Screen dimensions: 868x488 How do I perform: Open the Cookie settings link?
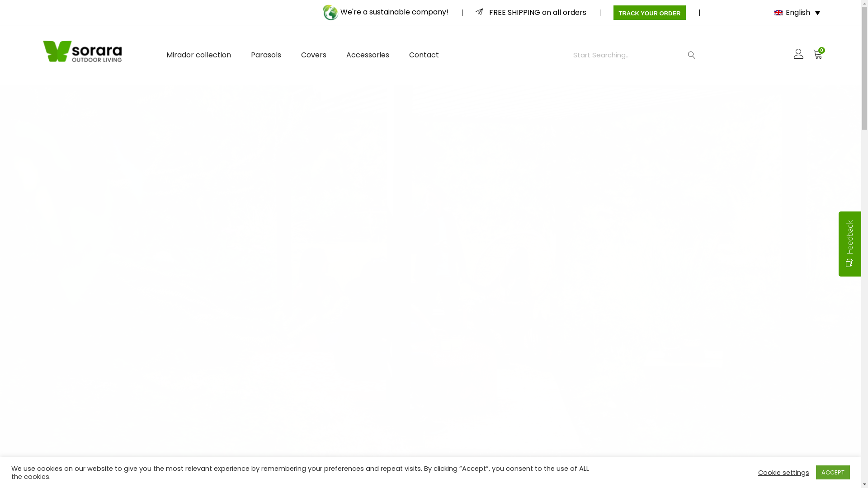[x=783, y=473]
